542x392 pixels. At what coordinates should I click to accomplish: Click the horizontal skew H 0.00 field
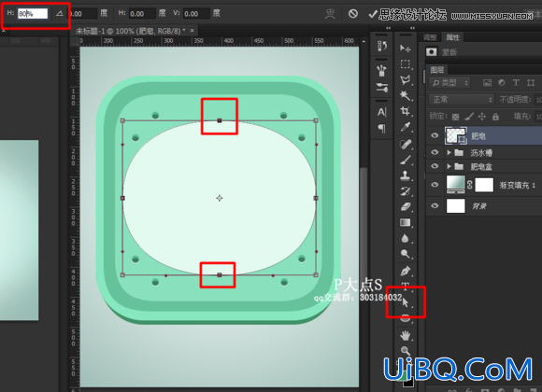142,14
